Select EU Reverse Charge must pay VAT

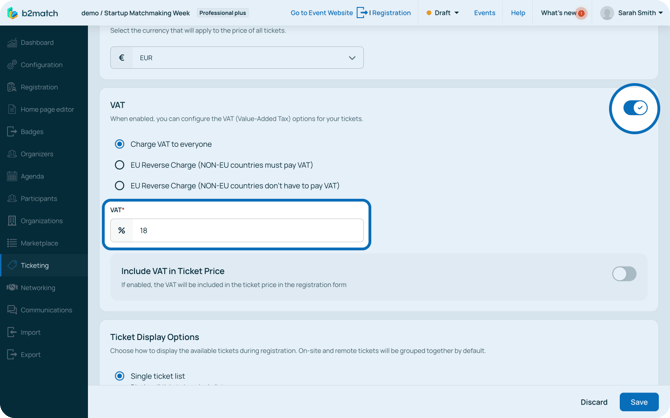(120, 165)
